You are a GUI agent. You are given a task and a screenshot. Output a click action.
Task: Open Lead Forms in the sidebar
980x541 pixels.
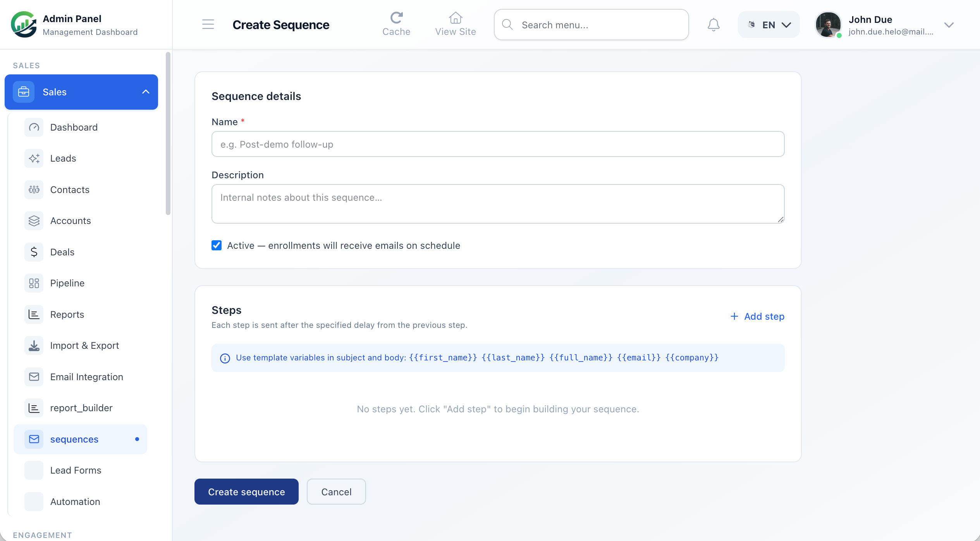pos(81,470)
